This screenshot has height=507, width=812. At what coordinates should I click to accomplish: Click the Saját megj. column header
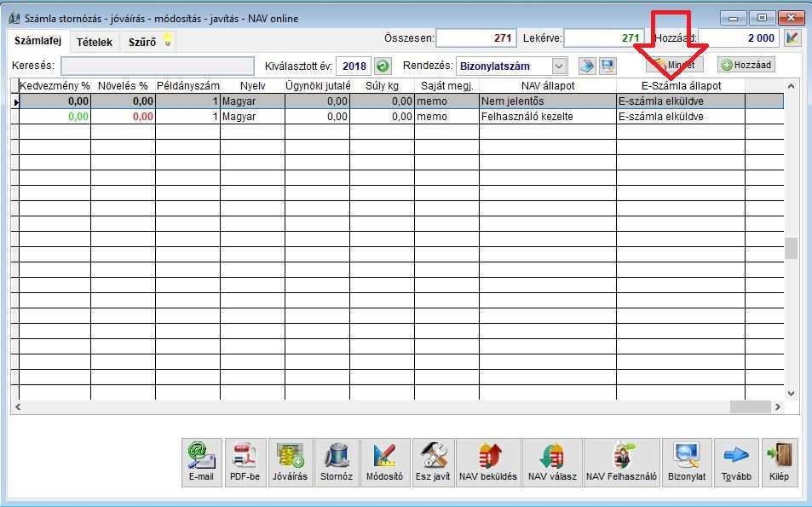pyautogui.click(x=447, y=86)
